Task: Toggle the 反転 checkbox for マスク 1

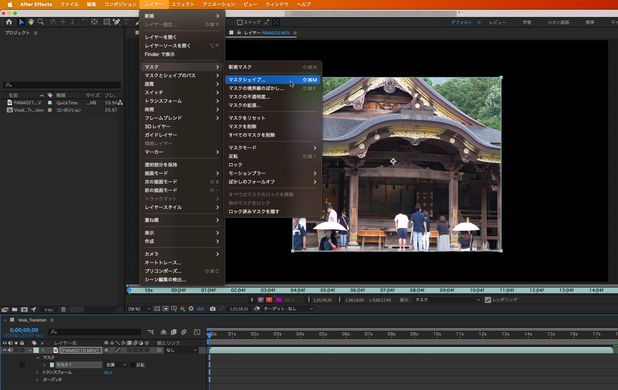Action: [x=132, y=365]
